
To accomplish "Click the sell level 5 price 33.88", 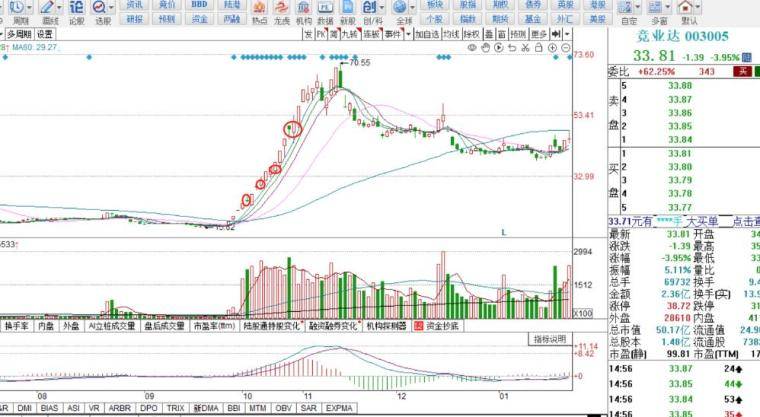I will click(680, 85).
